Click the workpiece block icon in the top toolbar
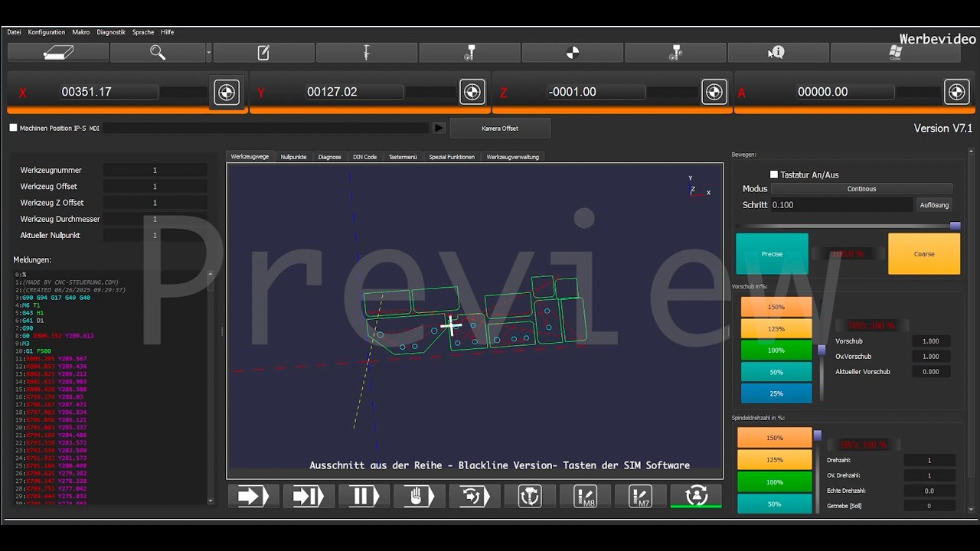980x551 pixels. point(58,52)
